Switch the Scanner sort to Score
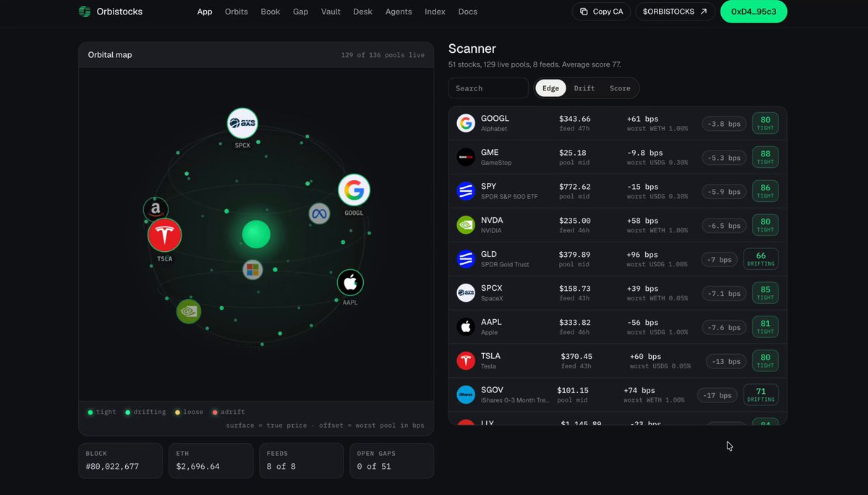This screenshot has width=868, height=495. click(x=620, y=88)
